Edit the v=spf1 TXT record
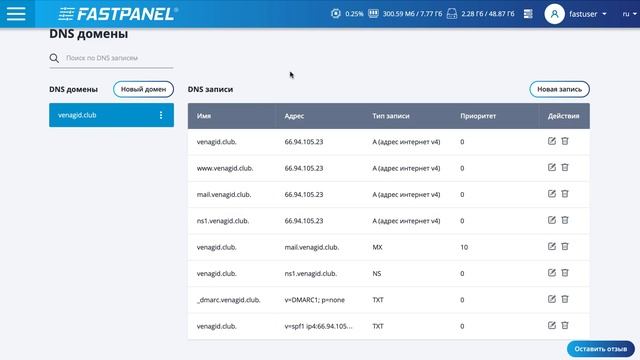 click(551, 325)
